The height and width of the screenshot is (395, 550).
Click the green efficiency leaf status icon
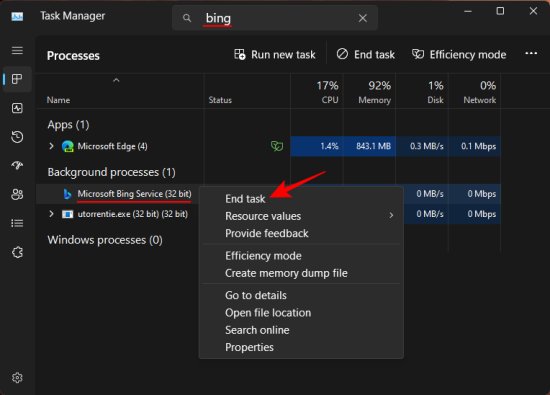277,146
